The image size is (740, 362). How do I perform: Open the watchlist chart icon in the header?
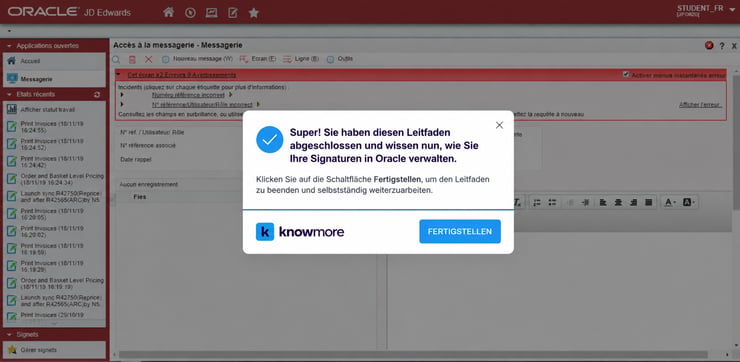tap(211, 13)
